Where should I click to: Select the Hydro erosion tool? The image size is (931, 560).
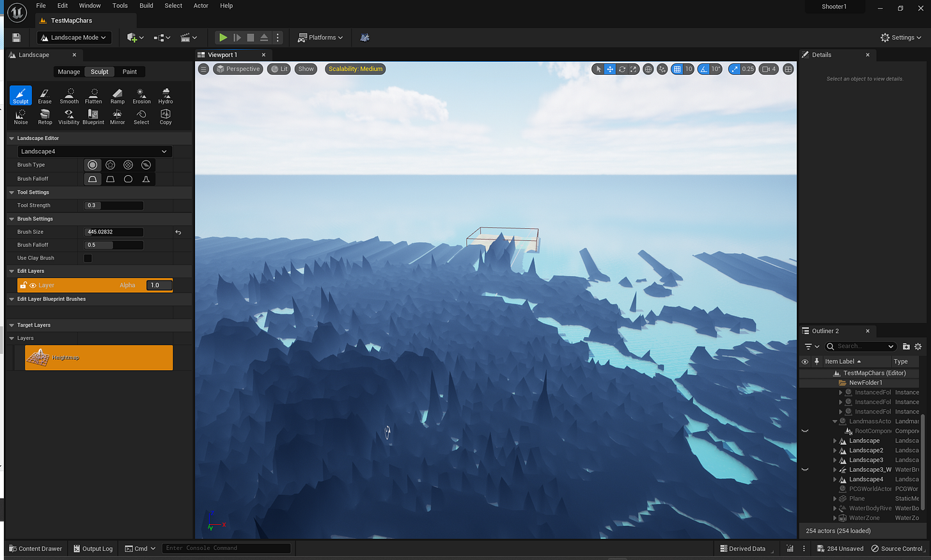(166, 96)
